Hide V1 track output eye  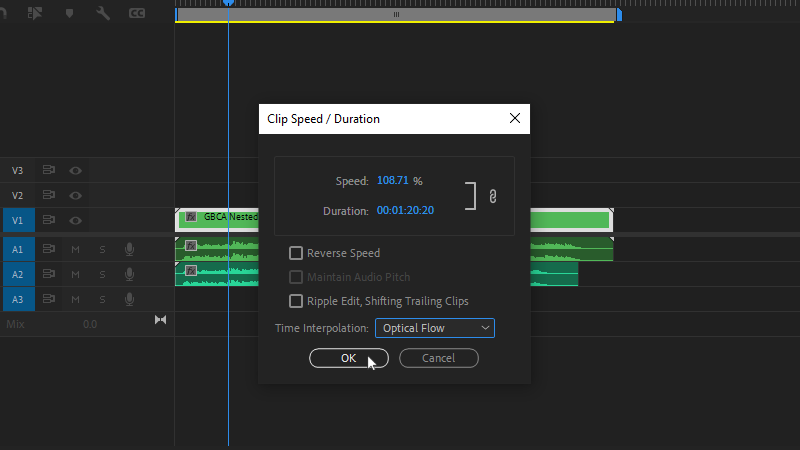pos(76,220)
